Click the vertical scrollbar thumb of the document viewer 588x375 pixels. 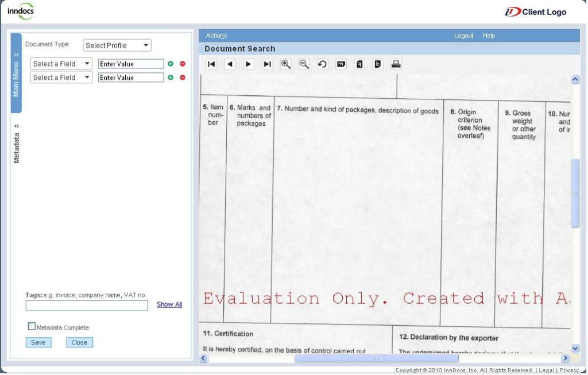click(575, 193)
